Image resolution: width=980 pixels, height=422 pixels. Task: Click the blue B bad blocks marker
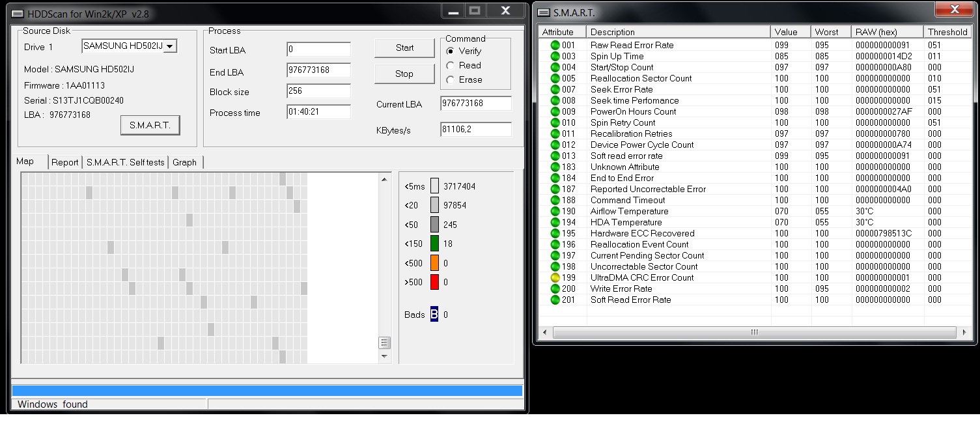click(x=434, y=315)
